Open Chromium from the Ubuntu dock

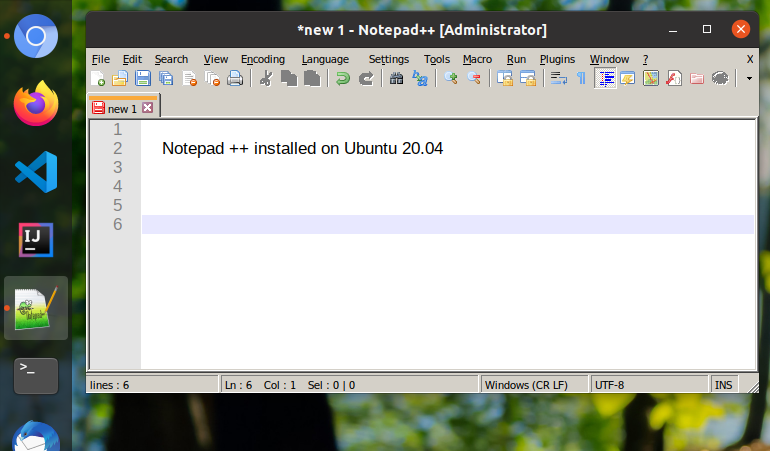(36, 36)
